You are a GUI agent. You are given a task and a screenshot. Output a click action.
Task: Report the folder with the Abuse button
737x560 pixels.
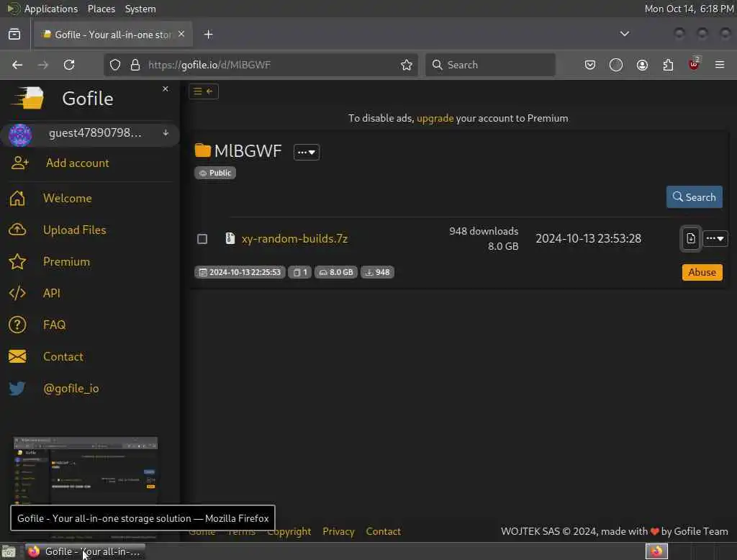click(x=702, y=272)
